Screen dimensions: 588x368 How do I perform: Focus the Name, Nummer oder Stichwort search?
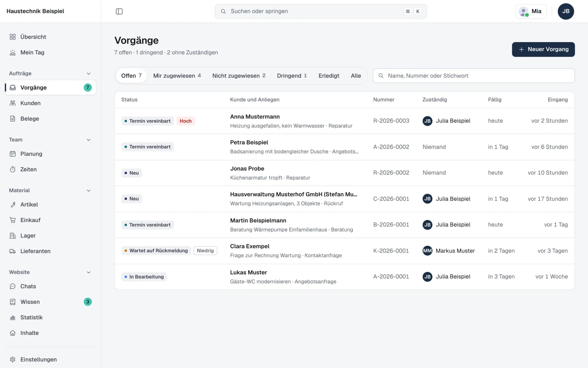coord(474,76)
